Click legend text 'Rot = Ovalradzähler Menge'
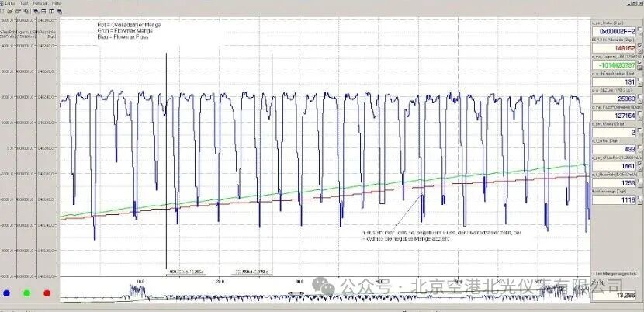This screenshot has height=312, width=644. [129, 25]
